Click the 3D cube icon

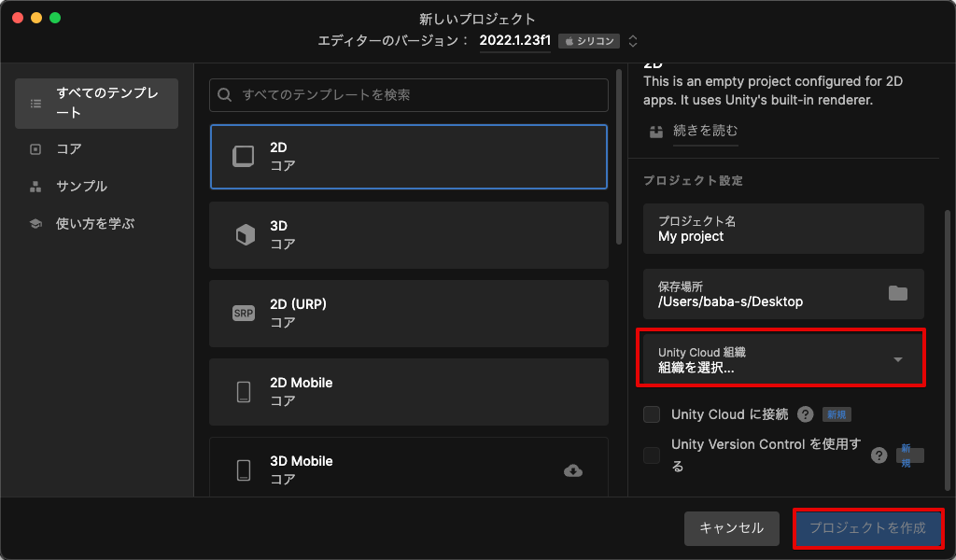pos(246,234)
